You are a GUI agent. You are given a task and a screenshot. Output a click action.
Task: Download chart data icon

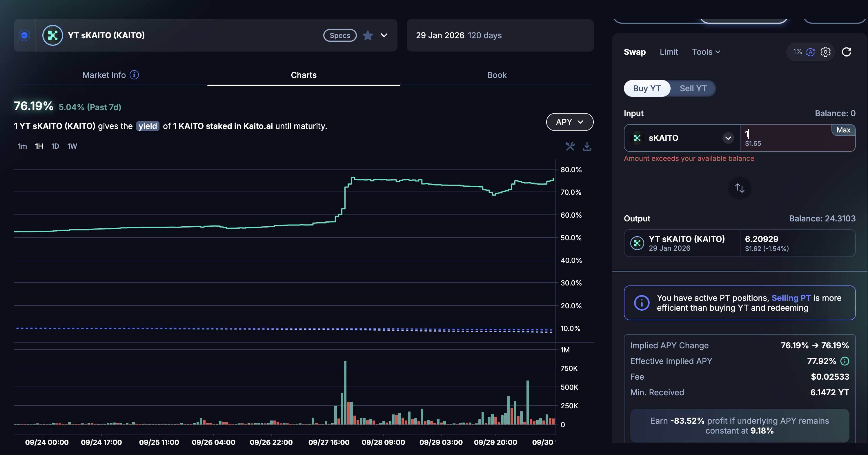pyautogui.click(x=587, y=146)
